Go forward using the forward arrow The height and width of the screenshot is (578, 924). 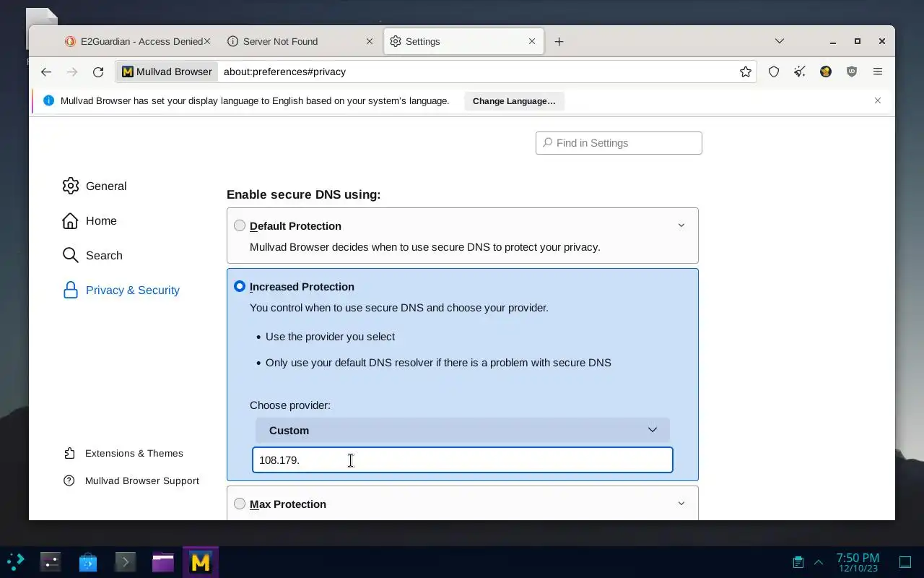tap(72, 72)
